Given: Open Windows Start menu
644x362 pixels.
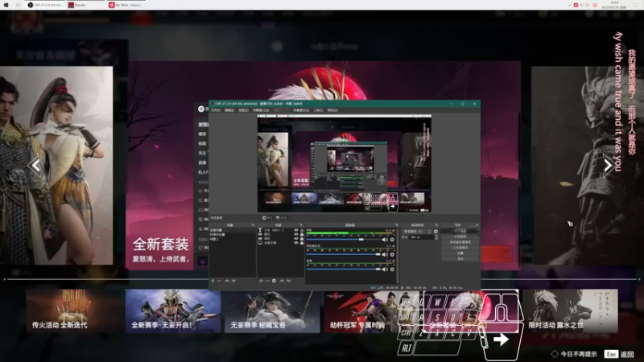Looking at the screenshot, I should click(6, 5).
